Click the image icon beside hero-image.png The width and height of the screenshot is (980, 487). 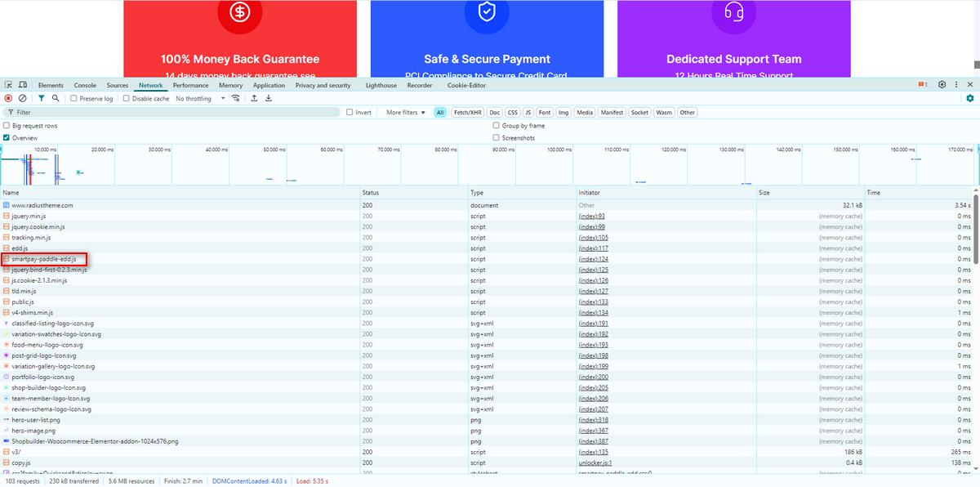click(x=7, y=430)
